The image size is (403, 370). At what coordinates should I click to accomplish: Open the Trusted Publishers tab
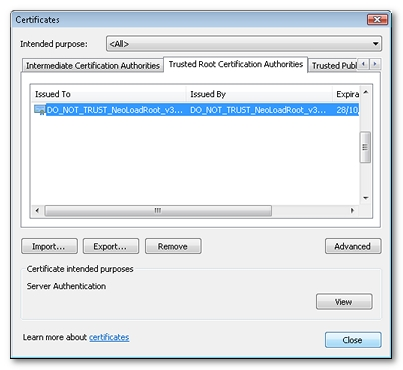334,66
